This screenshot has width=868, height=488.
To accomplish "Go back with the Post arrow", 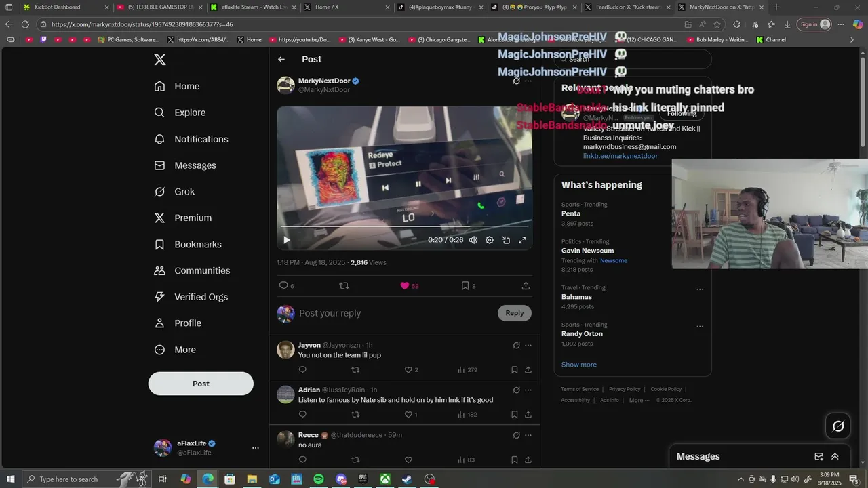I will click(x=281, y=59).
